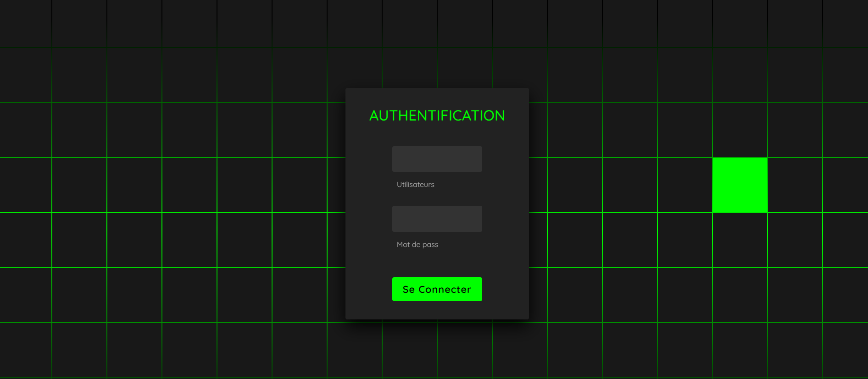Click the bright green highlighted grid square
Screen dimensions: 868x379
click(740, 185)
